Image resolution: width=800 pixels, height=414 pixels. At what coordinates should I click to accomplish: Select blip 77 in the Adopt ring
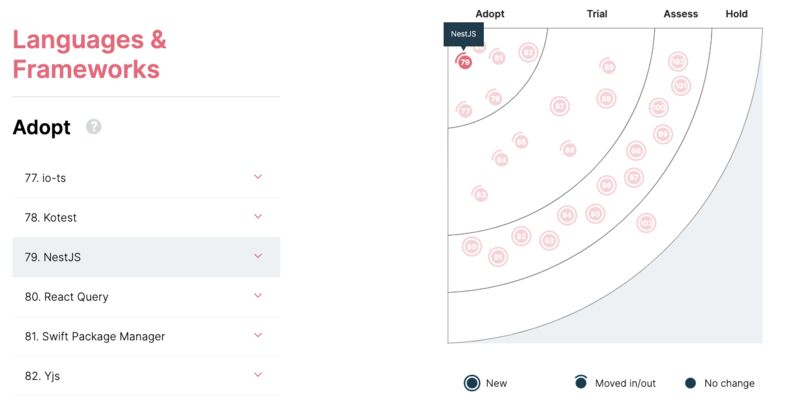pyautogui.click(x=464, y=110)
